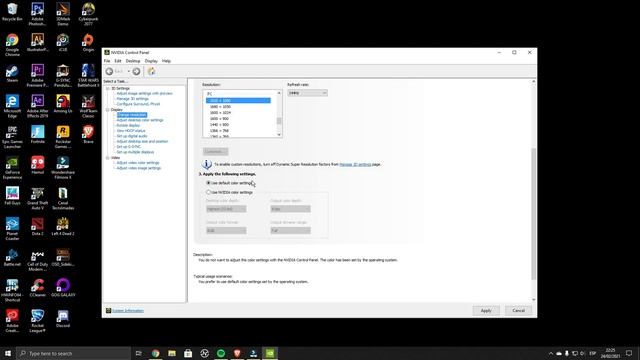Open Steam desktop icon
The height and width of the screenshot is (360, 640).
(x=12, y=74)
